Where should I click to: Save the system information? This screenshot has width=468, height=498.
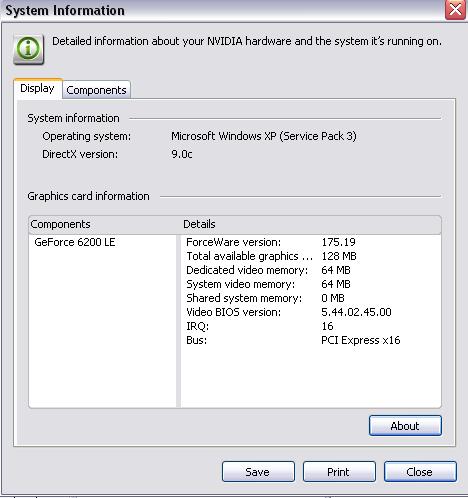point(258,472)
